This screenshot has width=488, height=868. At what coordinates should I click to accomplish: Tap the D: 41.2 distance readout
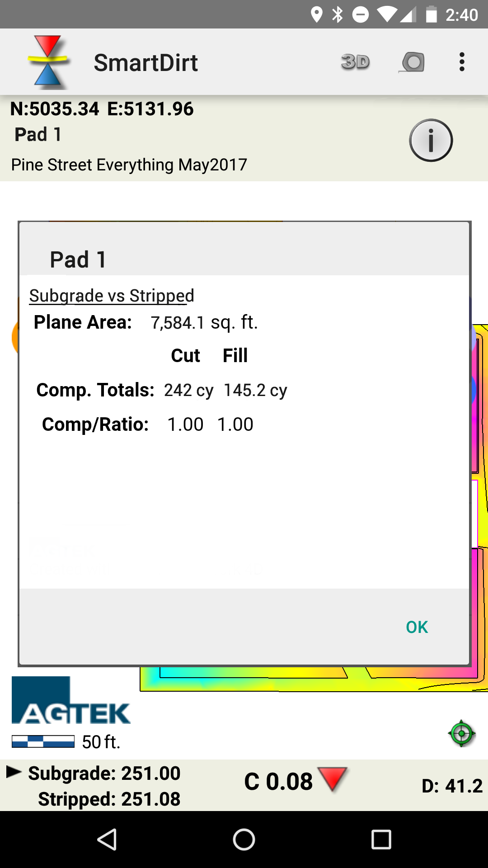pos(452,786)
